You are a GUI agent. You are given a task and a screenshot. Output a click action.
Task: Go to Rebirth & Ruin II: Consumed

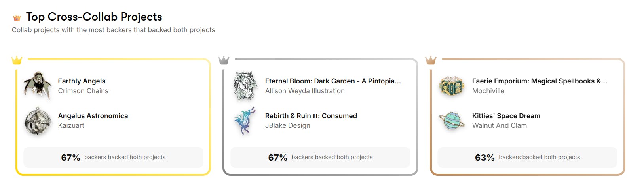pos(311,116)
